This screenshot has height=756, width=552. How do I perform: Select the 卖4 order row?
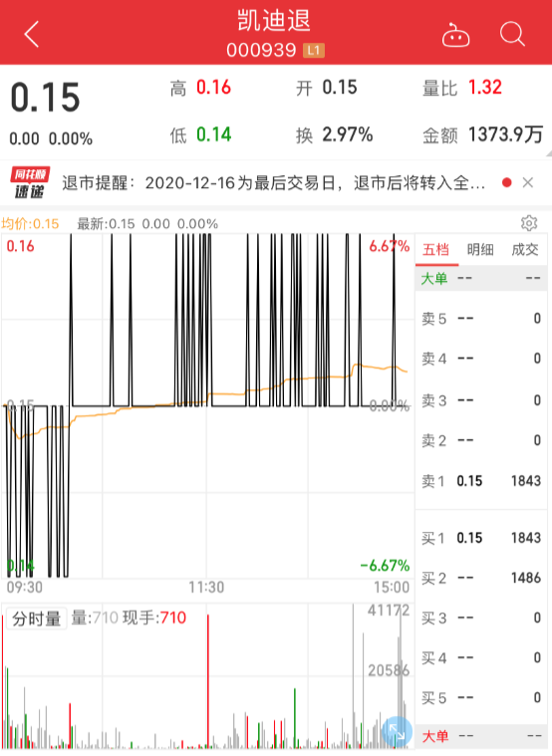coord(481,359)
